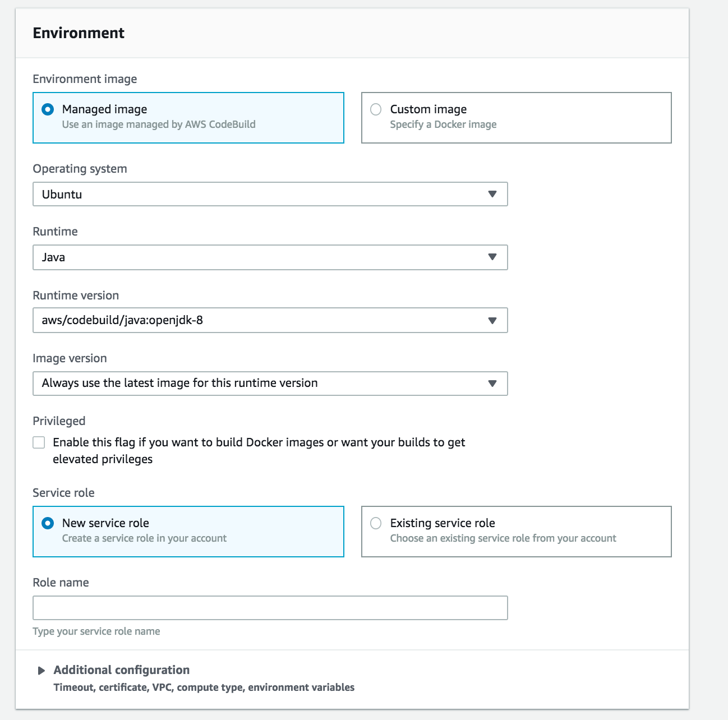Choose the Existing service role radio button

pos(376,523)
